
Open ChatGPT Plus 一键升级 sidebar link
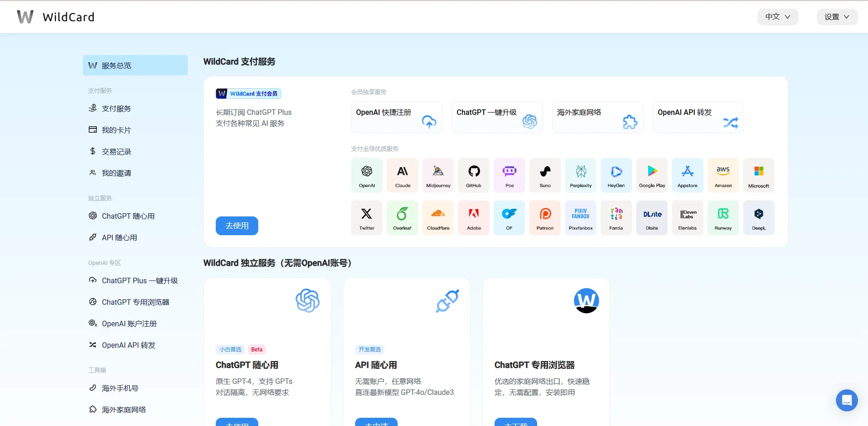coord(135,280)
